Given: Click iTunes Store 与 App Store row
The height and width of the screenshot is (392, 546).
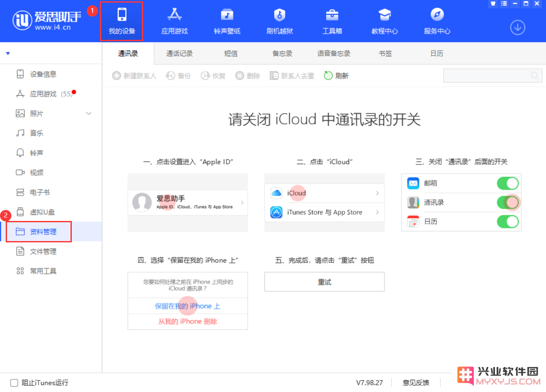Looking at the screenshot, I should coord(324,212).
